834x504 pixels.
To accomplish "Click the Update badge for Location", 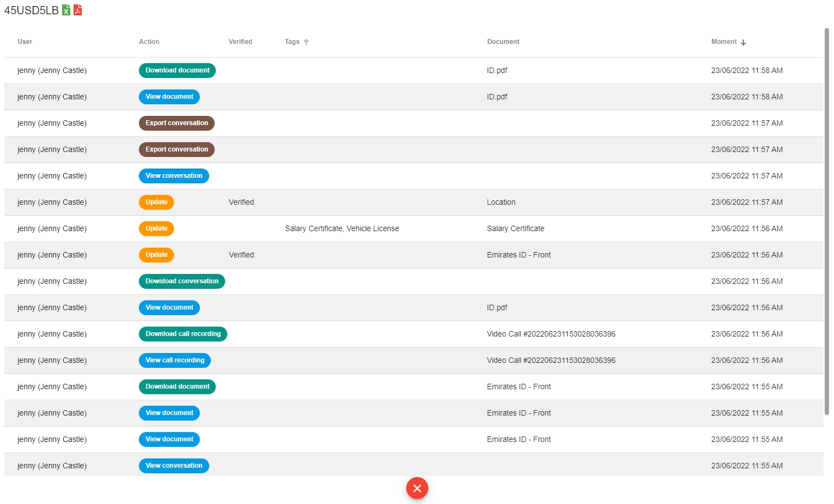I will [x=156, y=202].
